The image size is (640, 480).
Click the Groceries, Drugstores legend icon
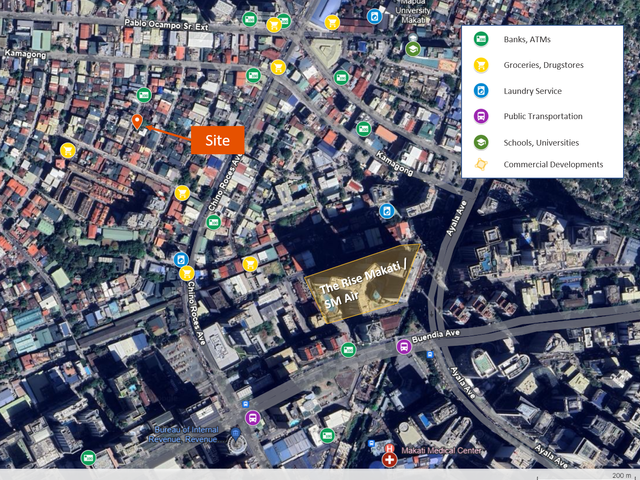tap(481, 65)
